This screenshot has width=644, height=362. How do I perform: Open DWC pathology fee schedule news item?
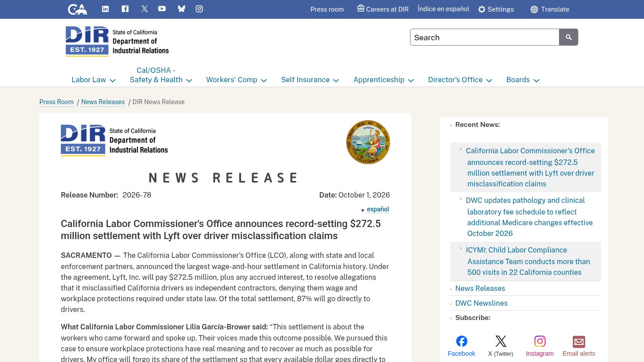tap(530, 217)
